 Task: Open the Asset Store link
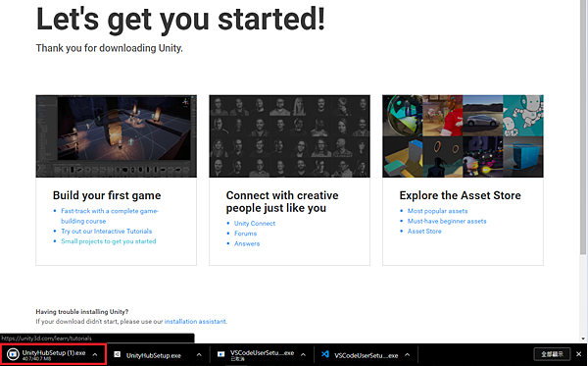tap(424, 232)
